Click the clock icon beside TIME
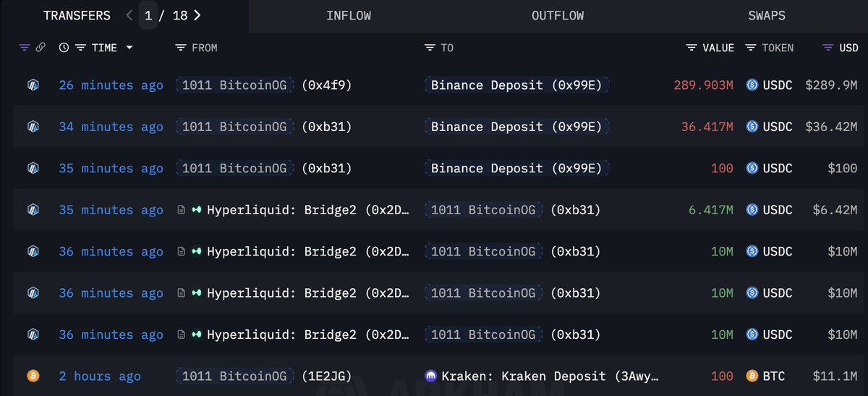 point(64,48)
